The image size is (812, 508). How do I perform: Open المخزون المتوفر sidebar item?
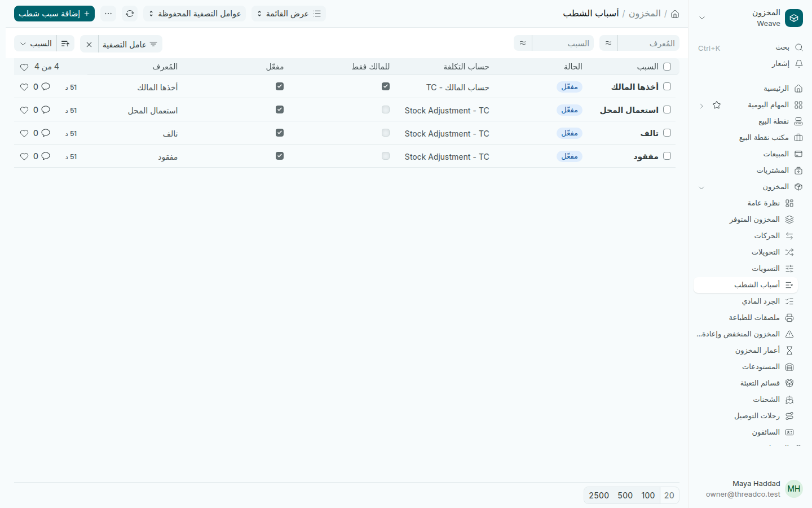[745, 220]
